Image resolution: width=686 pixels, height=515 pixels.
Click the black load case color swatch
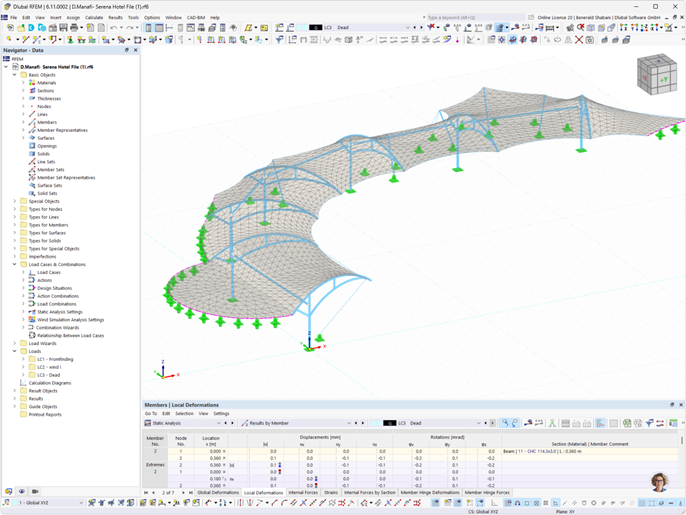[x=316, y=28]
